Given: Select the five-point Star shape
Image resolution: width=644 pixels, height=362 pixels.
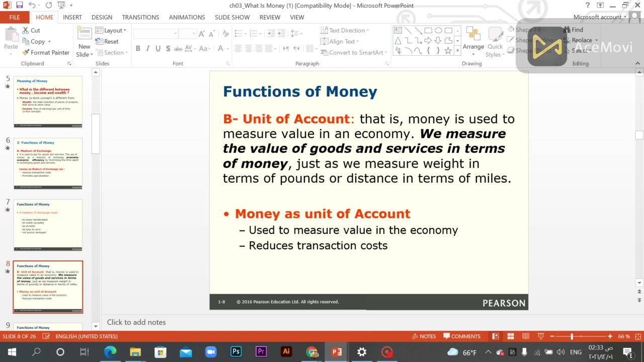Looking at the screenshot, I should [448, 51].
